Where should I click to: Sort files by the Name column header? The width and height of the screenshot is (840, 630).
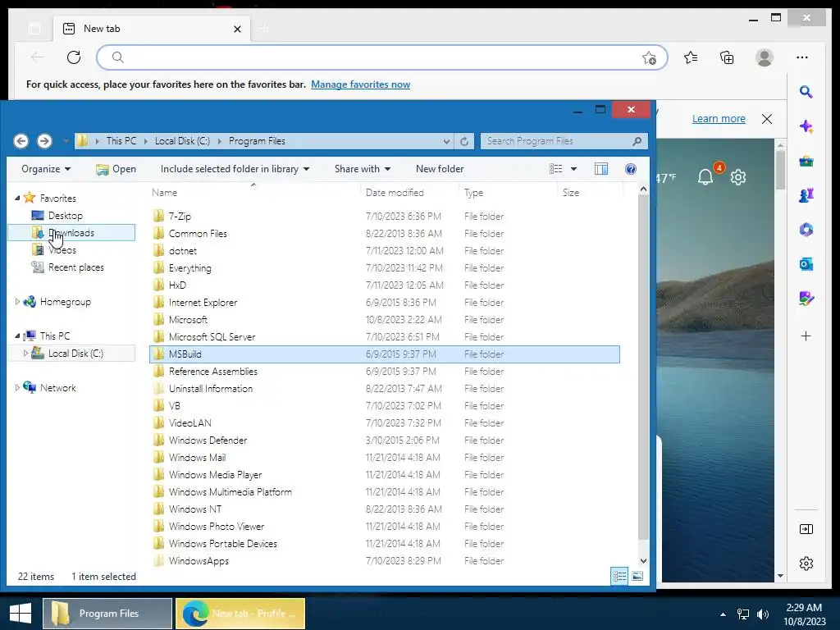pyautogui.click(x=254, y=192)
